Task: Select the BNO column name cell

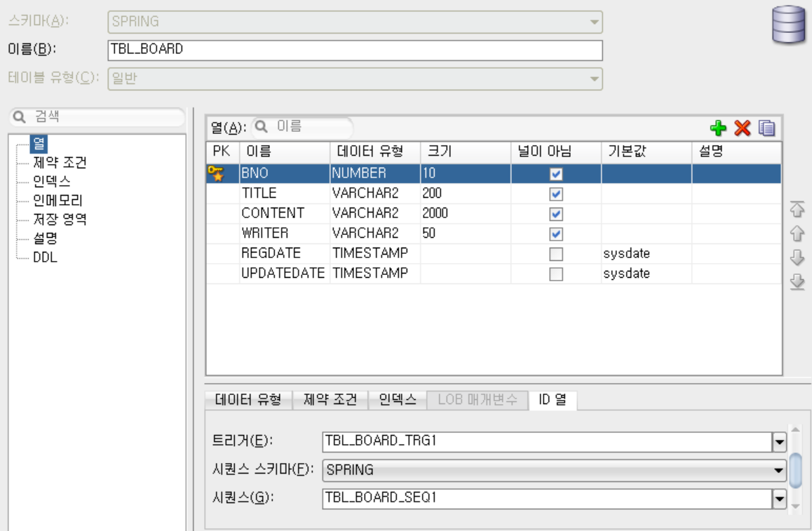Action: (x=284, y=173)
